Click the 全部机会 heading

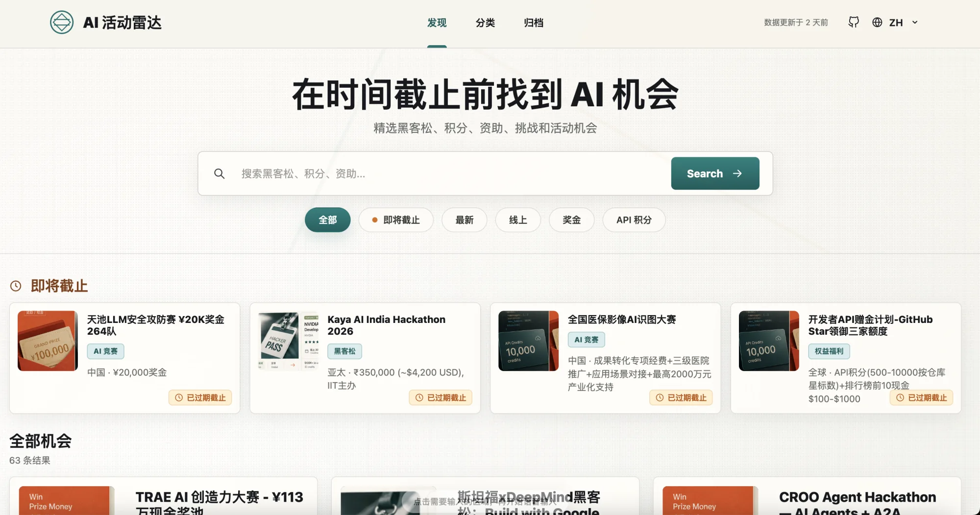[41, 441]
